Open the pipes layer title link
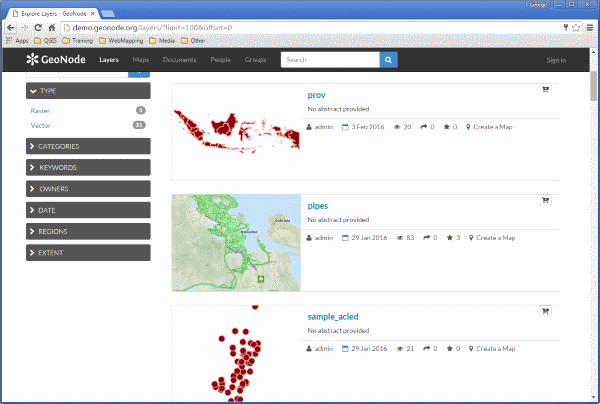This screenshot has width=600, height=404. click(318, 206)
